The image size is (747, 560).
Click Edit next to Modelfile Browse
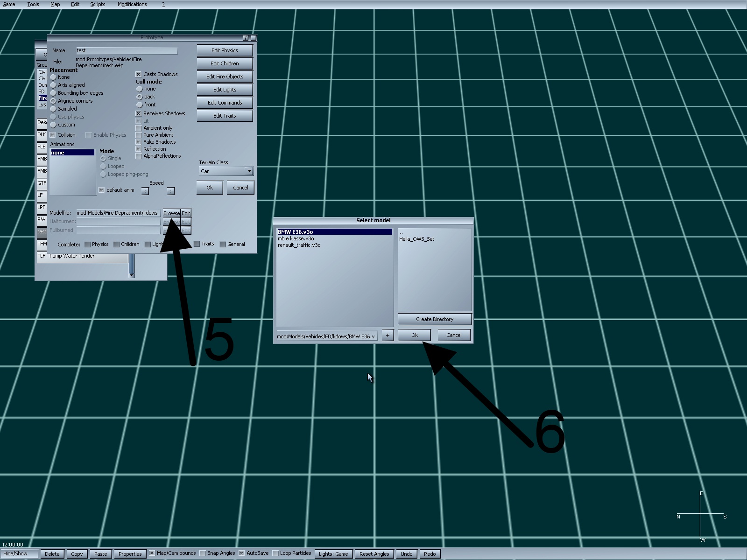[186, 213]
